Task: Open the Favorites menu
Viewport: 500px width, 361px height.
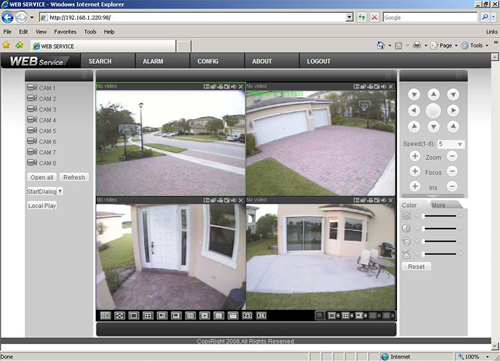Action: pyautogui.click(x=65, y=32)
